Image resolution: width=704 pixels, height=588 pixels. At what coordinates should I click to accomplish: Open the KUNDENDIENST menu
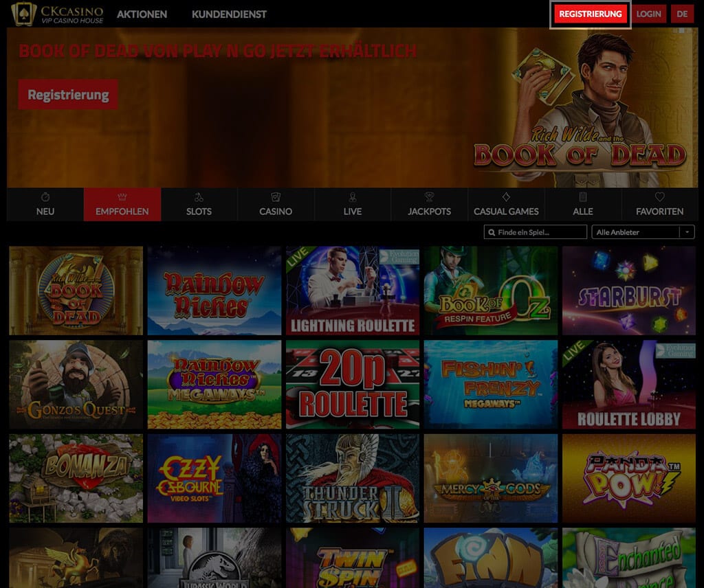229,14
